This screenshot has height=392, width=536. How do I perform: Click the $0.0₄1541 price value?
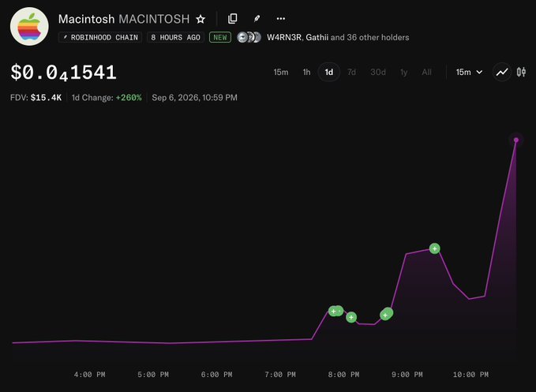[63, 73]
